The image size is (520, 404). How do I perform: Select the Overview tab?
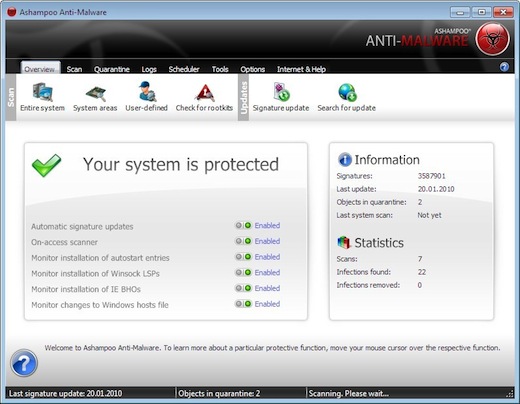40,68
